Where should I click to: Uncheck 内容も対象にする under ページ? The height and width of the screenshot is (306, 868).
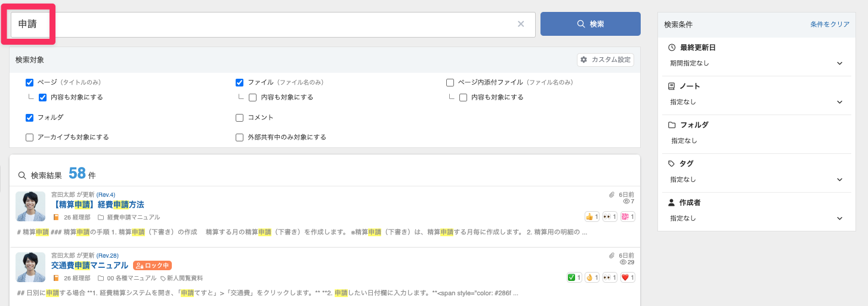pyautogui.click(x=42, y=97)
